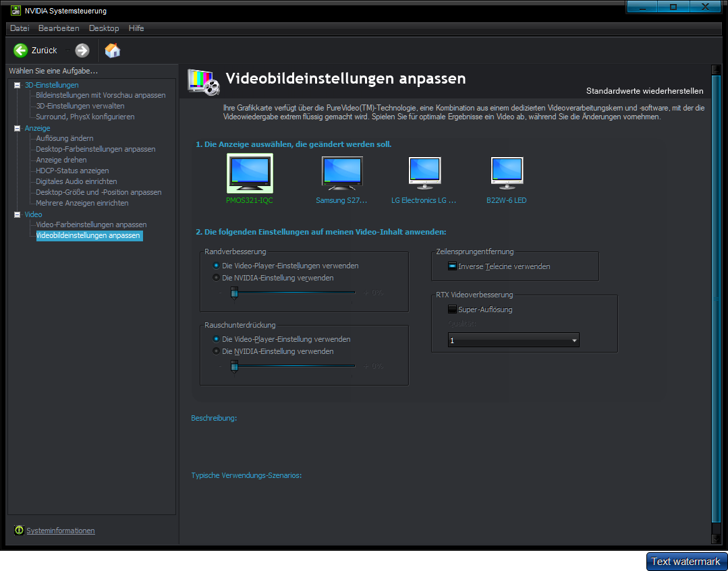Viewport: 728px width, 571px height.
Task: Select the LG Electronics monitor icon
Action: point(424,173)
